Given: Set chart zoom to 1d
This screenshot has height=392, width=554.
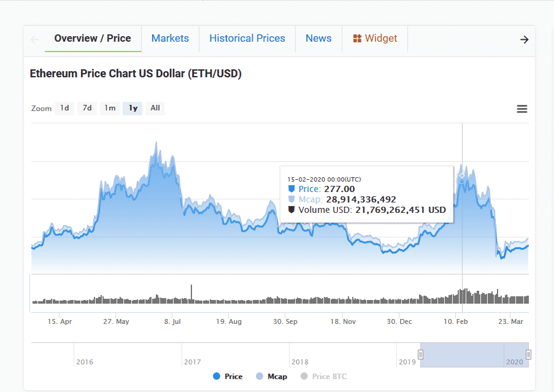Looking at the screenshot, I should pos(64,108).
